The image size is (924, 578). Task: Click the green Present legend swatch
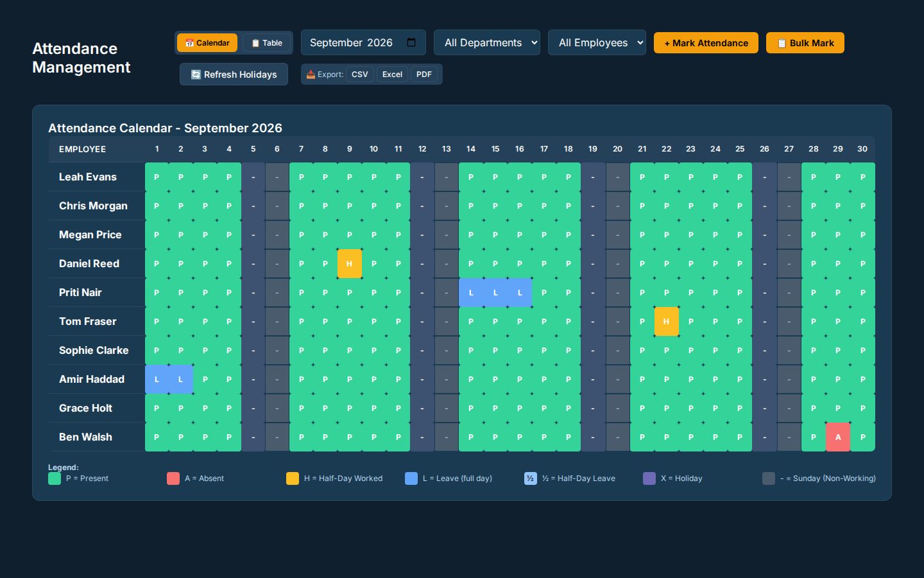click(x=55, y=478)
